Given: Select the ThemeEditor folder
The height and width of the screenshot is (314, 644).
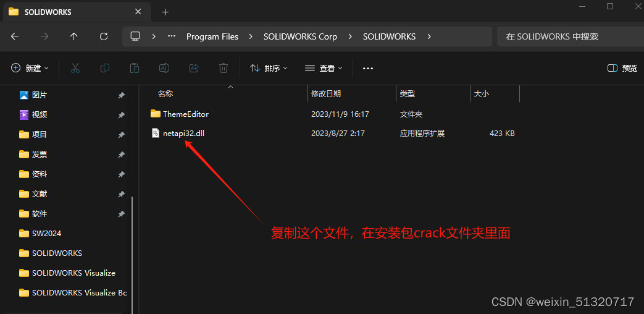Looking at the screenshot, I should point(186,114).
